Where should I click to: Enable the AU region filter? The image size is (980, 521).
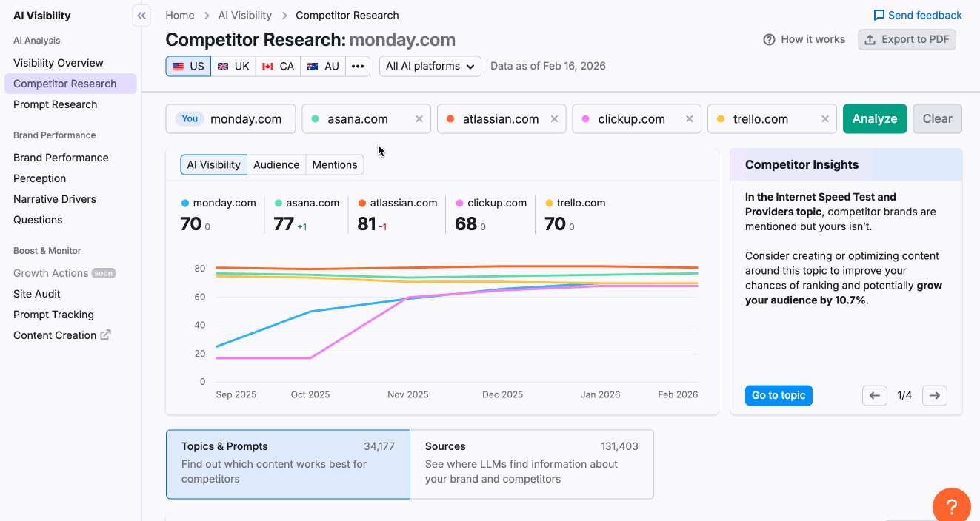click(322, 66)
